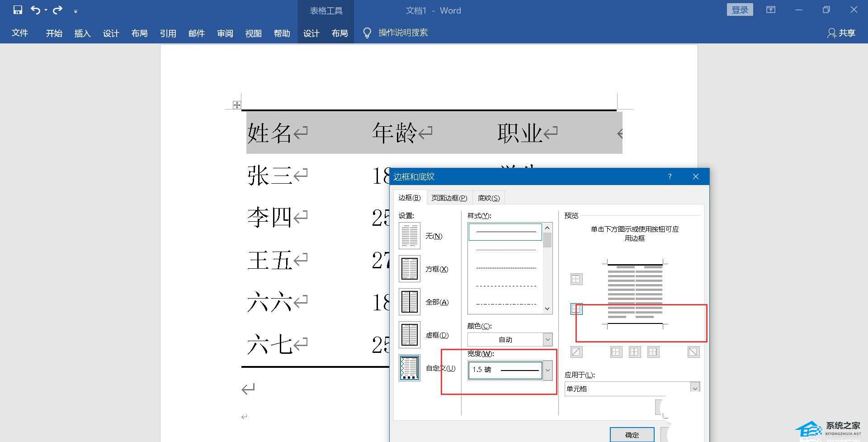Image resolution: width=868 pixels, height=442 pixels.
Task: Open the 文件 menu
Action: tap(20, 33)
